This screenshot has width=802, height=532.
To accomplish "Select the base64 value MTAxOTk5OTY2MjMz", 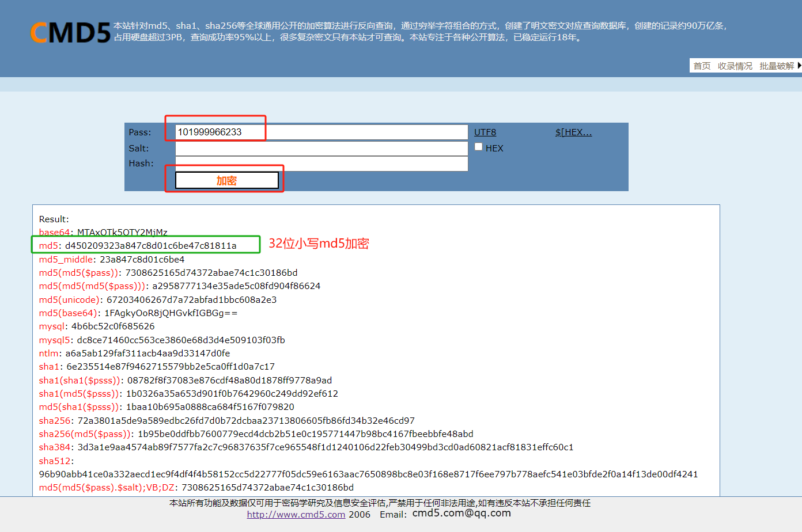I will pos(122,232).
